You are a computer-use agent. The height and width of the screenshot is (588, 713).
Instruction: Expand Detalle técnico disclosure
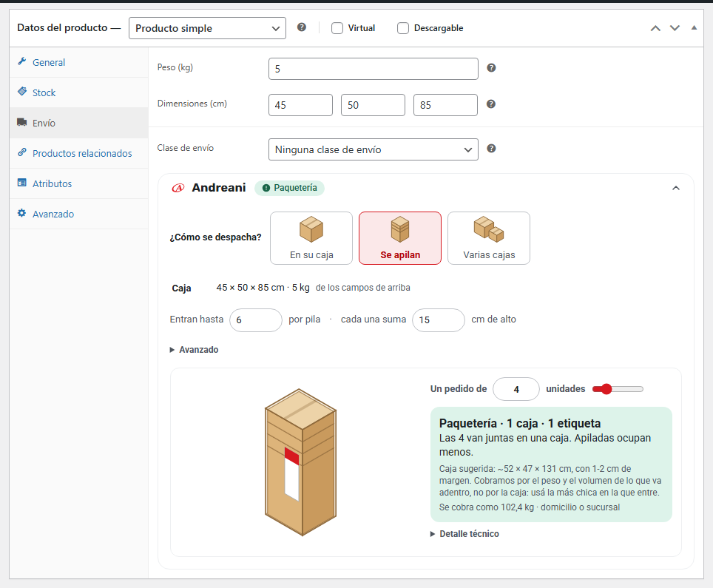[464, 534]
